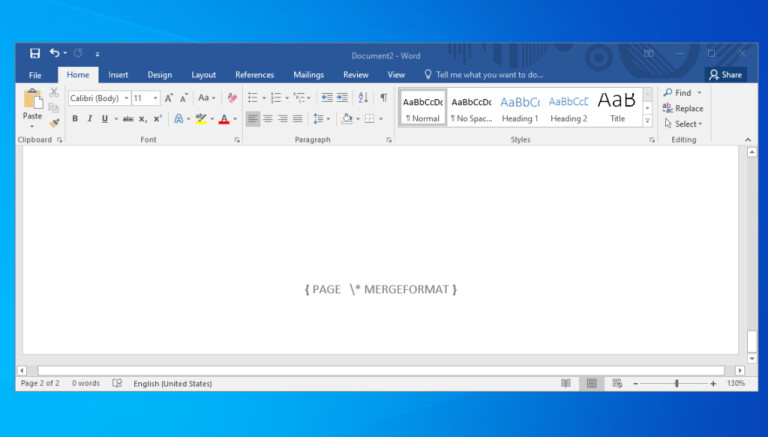Toggle show paragraph marks (¶)
This screenshot has height=437, width=768.
point(383,98)
